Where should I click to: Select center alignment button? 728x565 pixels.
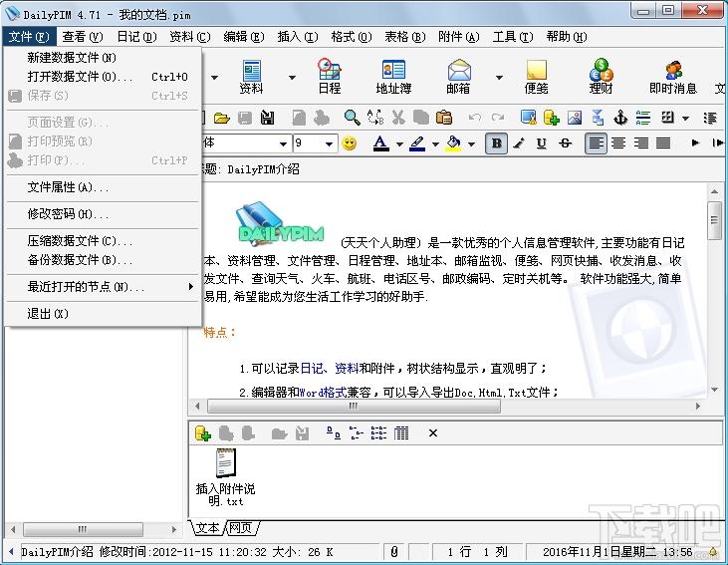pos(618,143)
